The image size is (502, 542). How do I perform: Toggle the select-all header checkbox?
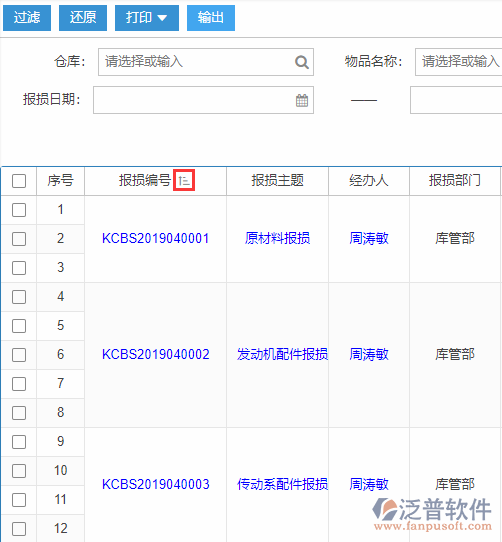(x=19, y=181)
